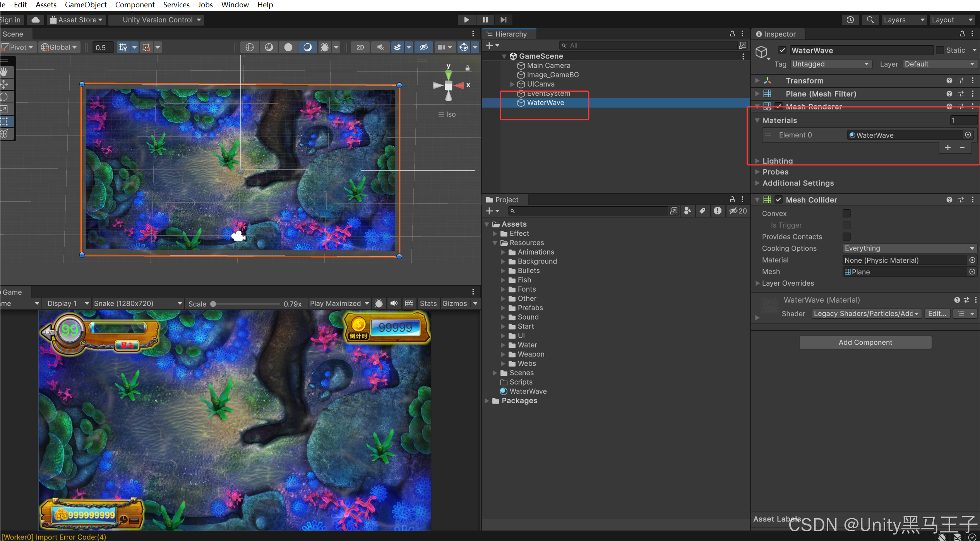Select the Hand tool in Scene
Viewport: 980px width, 541px height.
(5, 72)
